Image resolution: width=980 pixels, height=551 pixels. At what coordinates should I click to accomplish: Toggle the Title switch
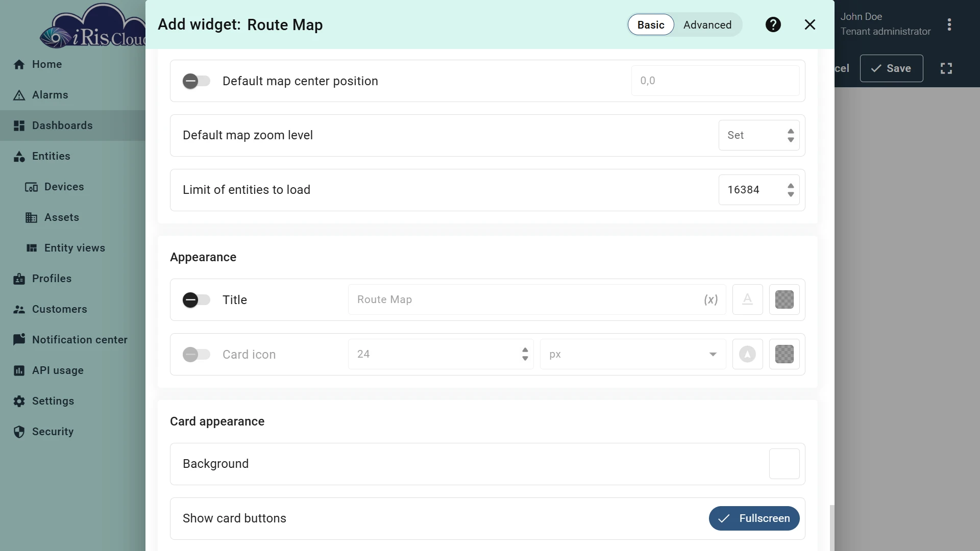197,300
